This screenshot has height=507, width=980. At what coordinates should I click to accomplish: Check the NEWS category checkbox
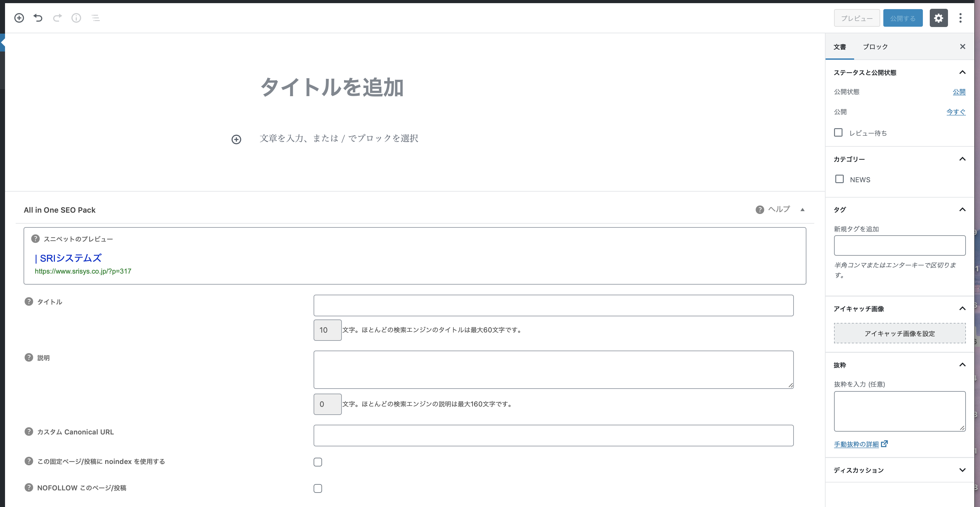pyautogui.click(x=839, y=179)
